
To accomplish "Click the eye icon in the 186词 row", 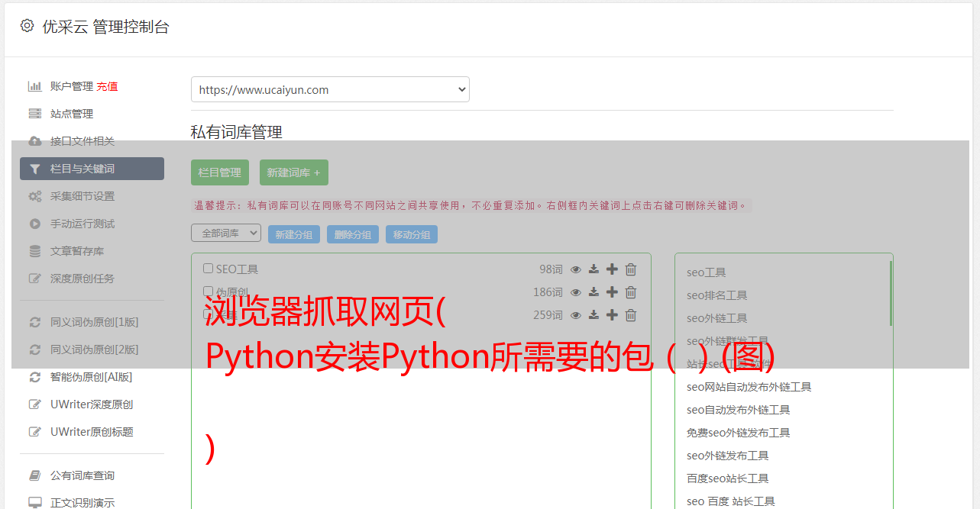I will tap(576, 292).
